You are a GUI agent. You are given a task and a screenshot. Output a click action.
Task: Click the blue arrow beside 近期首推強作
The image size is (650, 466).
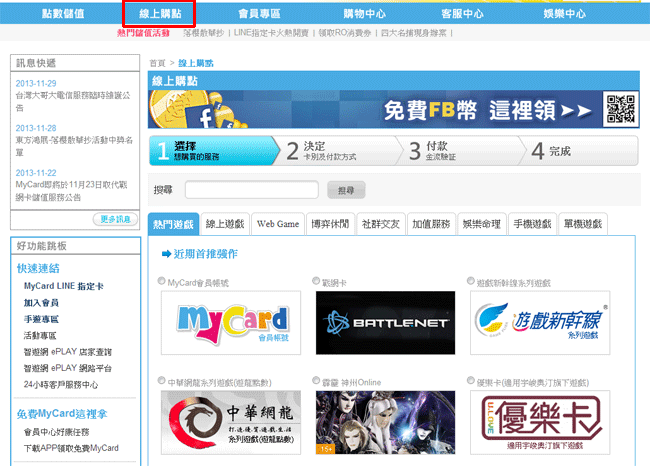pyautogui.click(x=167, y=254)
